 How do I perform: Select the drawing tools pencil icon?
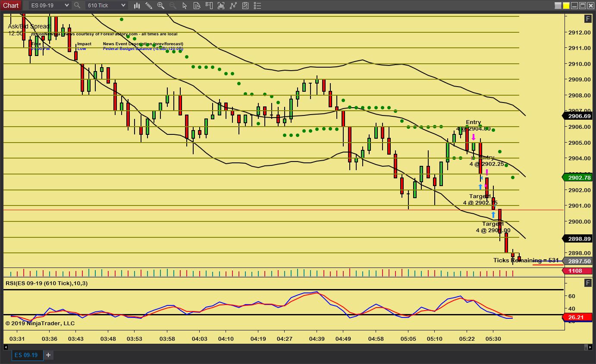(x=149, y=5)
